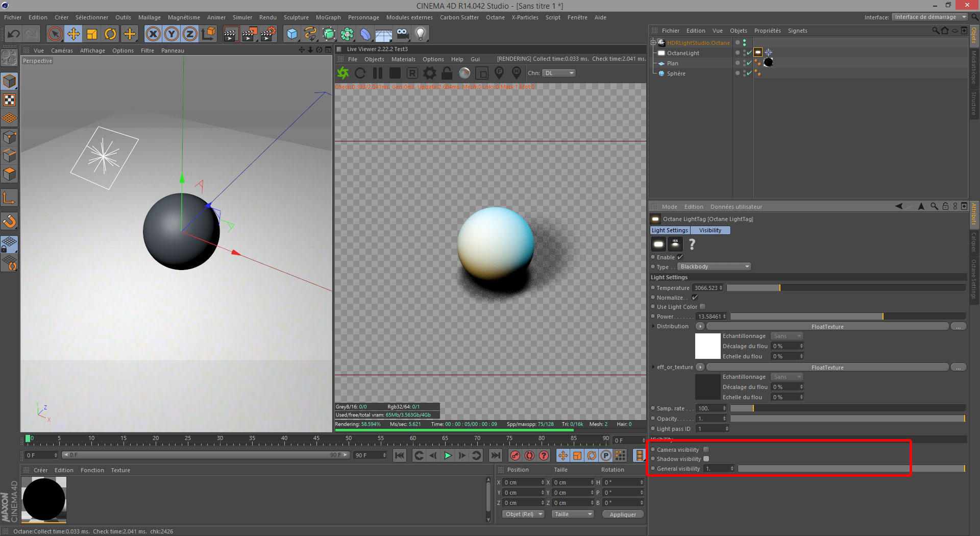
Task: Open Distribution Echantillonnage dropdown
Action: (x=787, y=336)
